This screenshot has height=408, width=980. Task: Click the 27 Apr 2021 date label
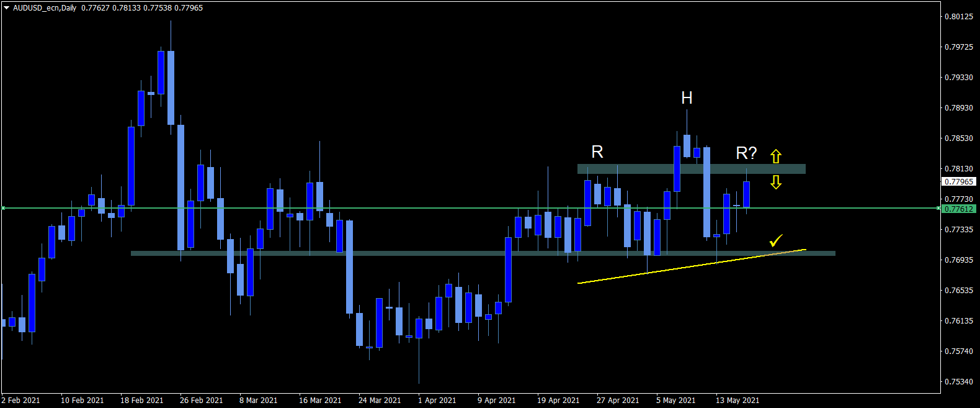tap(618, 401)
